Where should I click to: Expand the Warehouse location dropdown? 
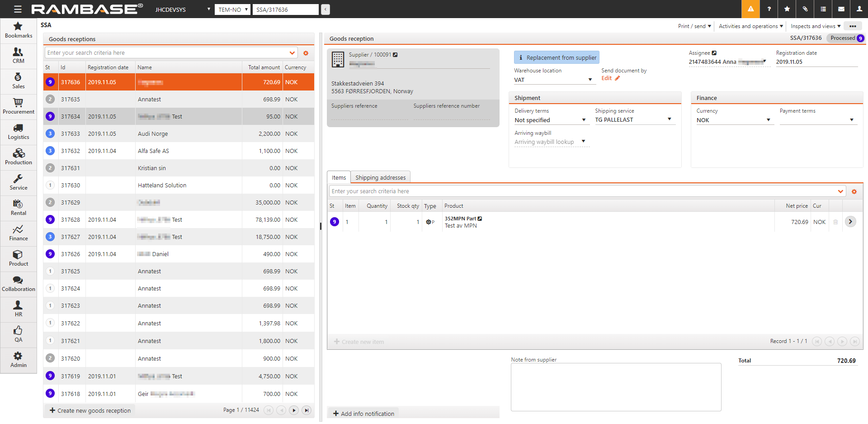(590, 80)
